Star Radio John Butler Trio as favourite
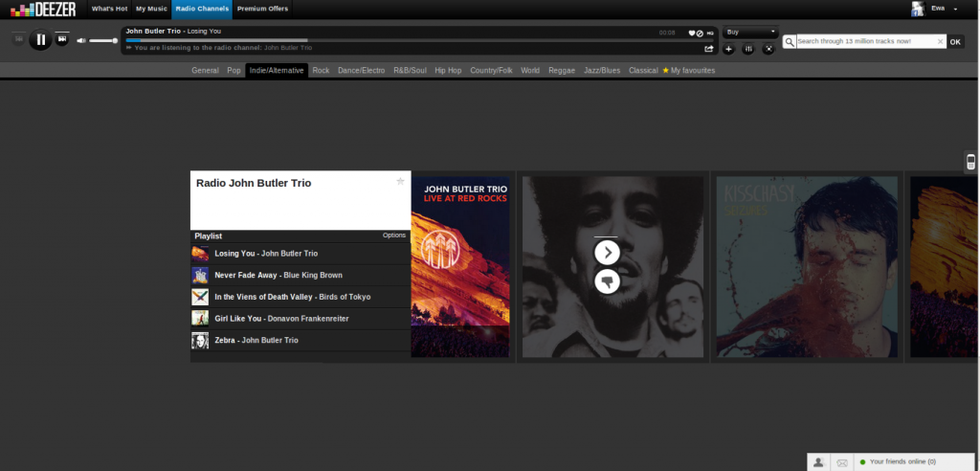The image size is (980, 471). click(401, 181)
